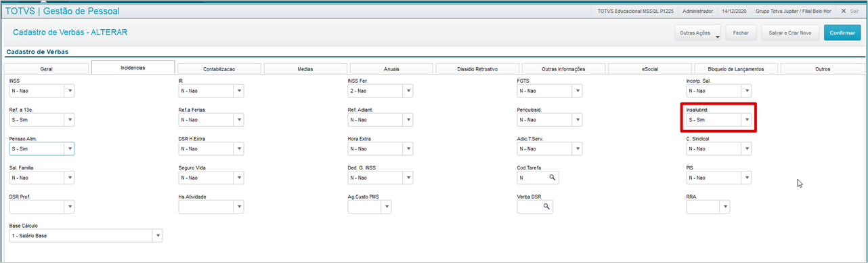The image size is (868, 263).
Task: Expand the DSR Prof. dropdown
Action: point(69,207)
